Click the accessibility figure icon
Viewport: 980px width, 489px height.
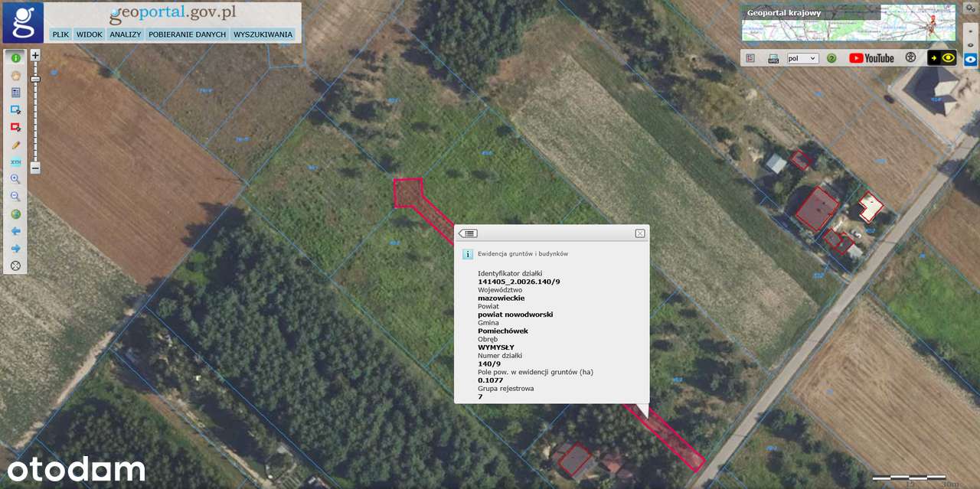(x=910, y=57)
